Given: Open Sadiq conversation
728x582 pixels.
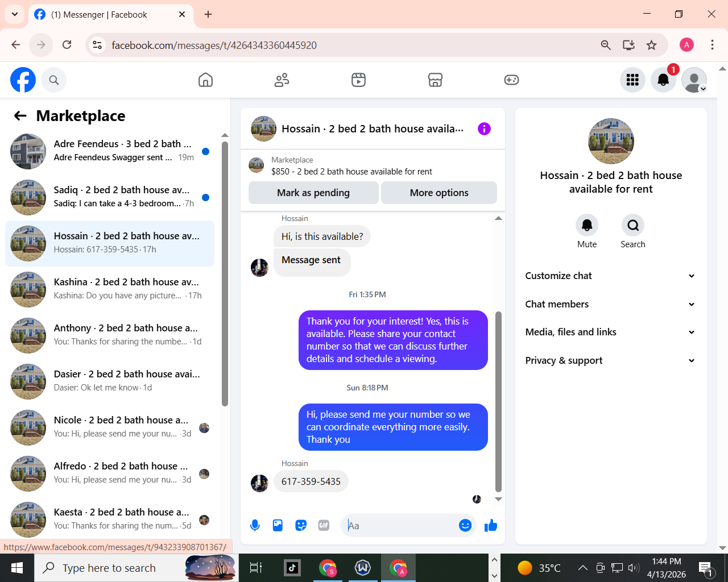Looking at the screenshot, I should point(110,197).
